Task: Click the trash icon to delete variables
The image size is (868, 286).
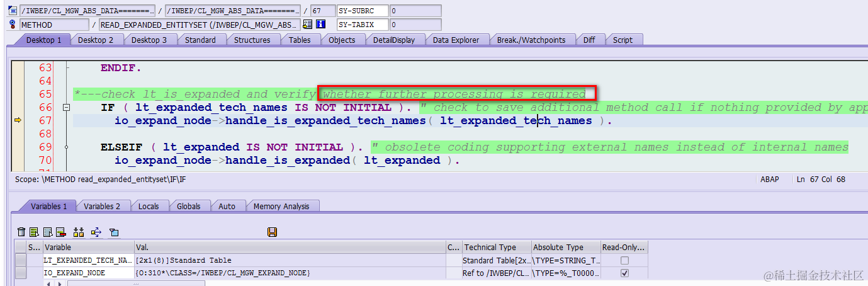Action: click(22, 232)
